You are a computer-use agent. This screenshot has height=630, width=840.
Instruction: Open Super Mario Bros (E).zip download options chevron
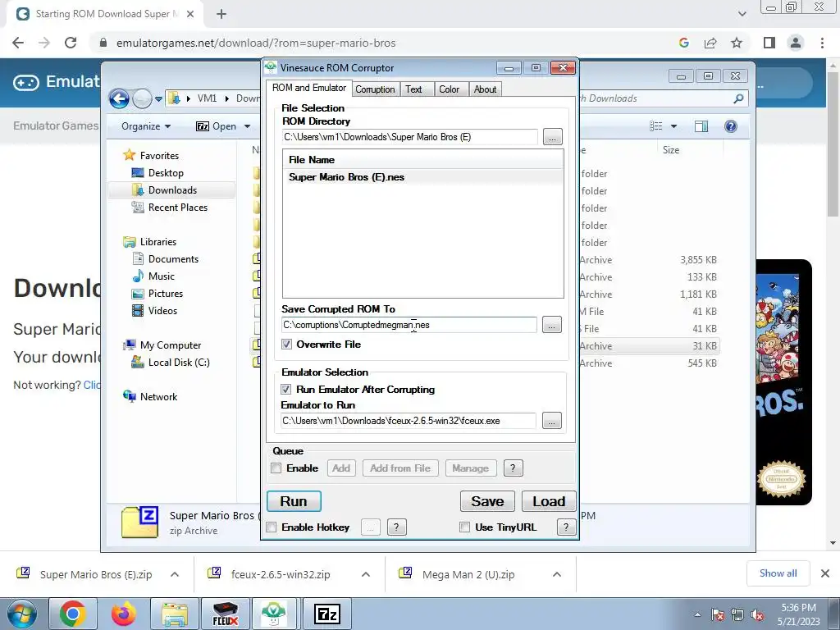(175, 574)
